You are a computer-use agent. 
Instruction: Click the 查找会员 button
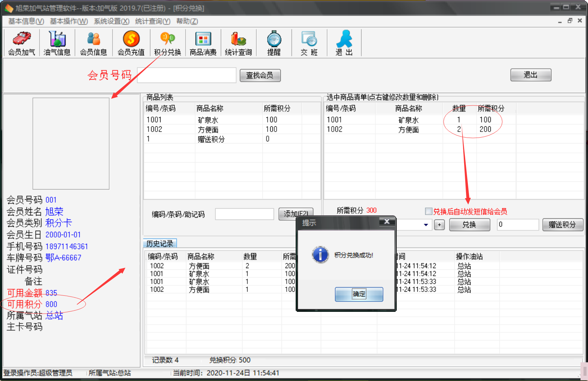260,76
